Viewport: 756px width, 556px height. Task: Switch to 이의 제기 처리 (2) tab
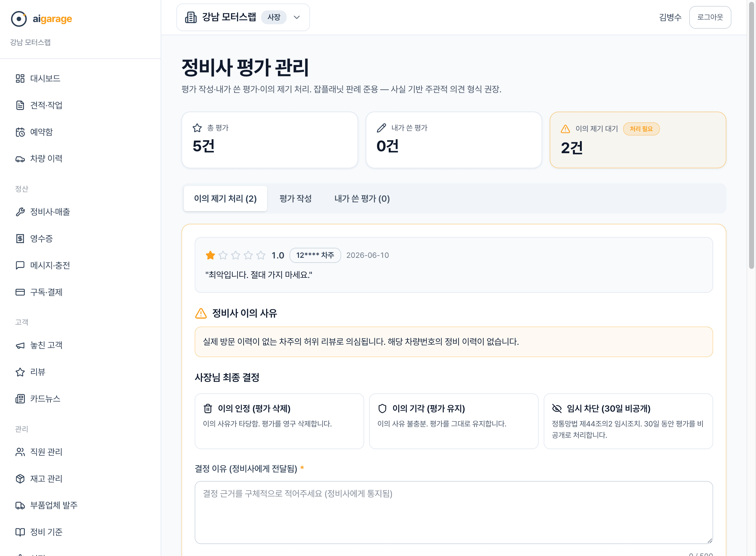click(225, 199)
